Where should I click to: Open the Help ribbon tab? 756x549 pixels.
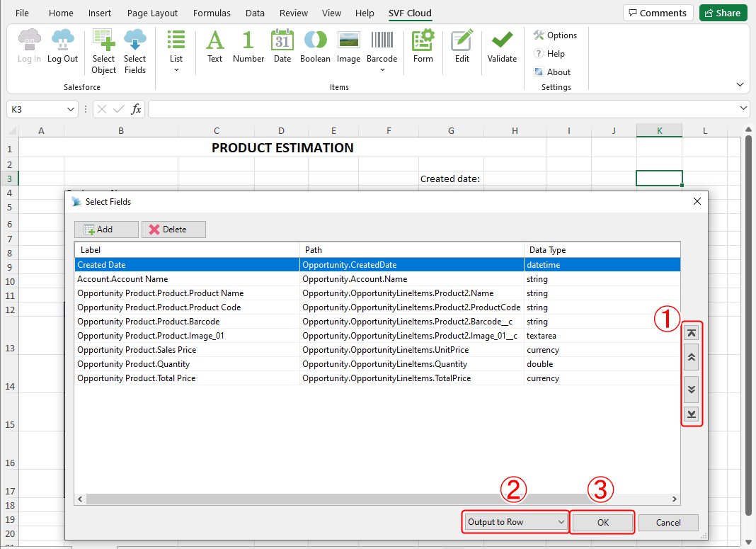coord(365,13)
